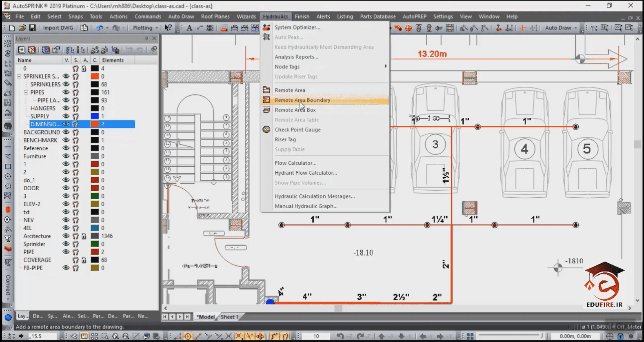Click the Remote Area Box icon
Screen dimensions: 644x342
[266, 110]
